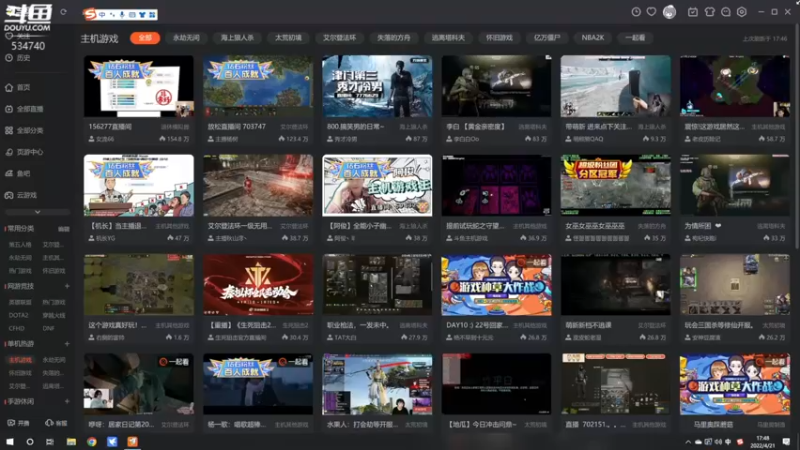Click the 客服 customer service button
This screenshot has height=450, width=800.
click(x=56, y=423)
